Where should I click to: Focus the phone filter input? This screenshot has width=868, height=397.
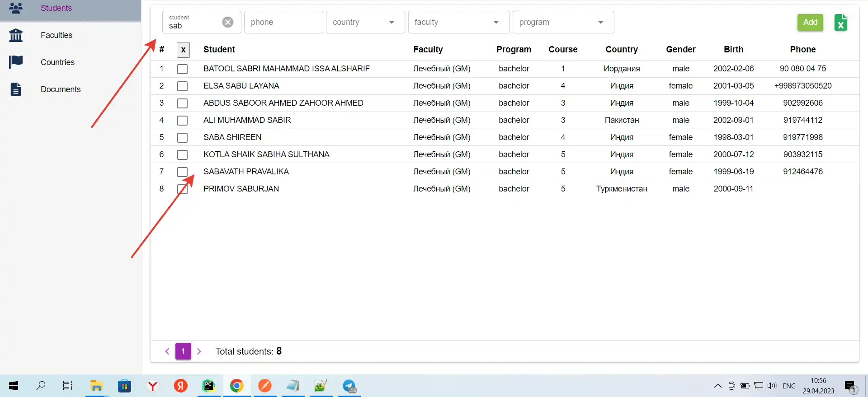(x=283, y=22)
